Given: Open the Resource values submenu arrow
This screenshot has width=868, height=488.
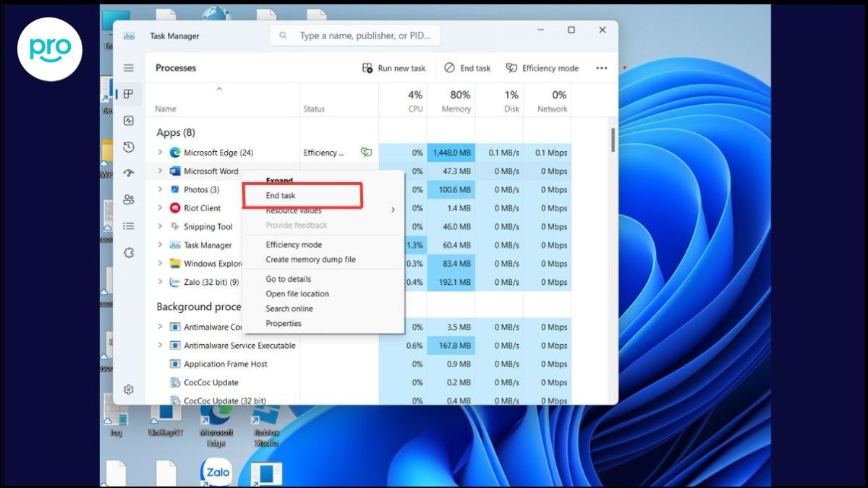Looking at the screenshot, I should (393, 210).
